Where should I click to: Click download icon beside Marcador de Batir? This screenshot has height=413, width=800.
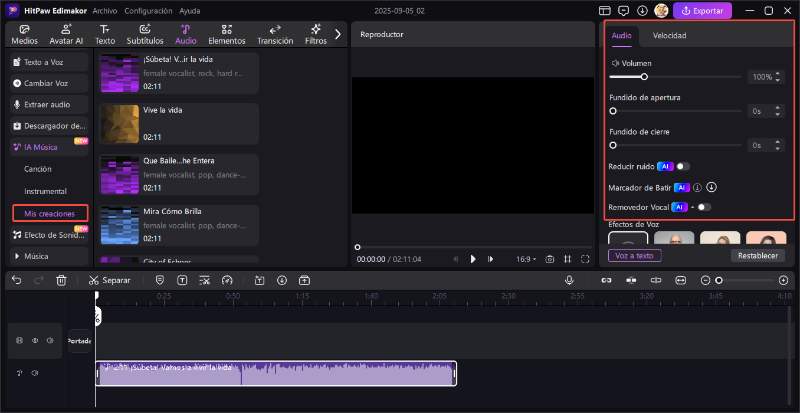[x=712, y=187]
